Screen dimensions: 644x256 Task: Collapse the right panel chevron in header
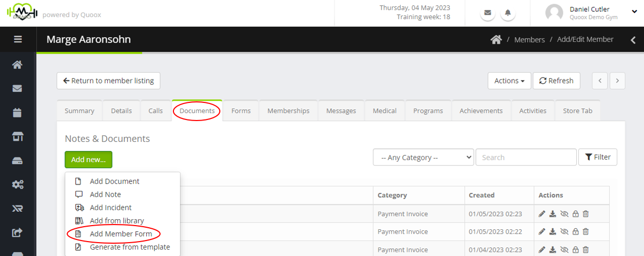[x=633, y=39]
